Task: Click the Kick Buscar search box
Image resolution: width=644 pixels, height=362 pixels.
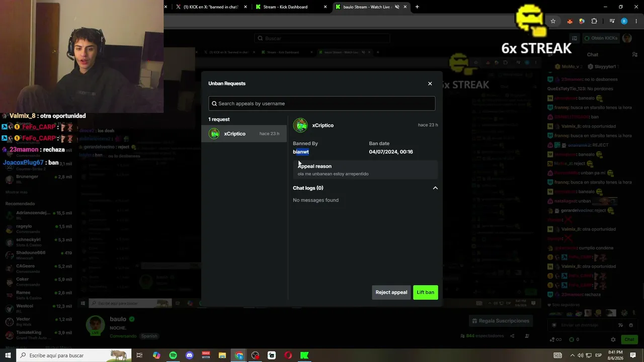Action: [322, 38]
